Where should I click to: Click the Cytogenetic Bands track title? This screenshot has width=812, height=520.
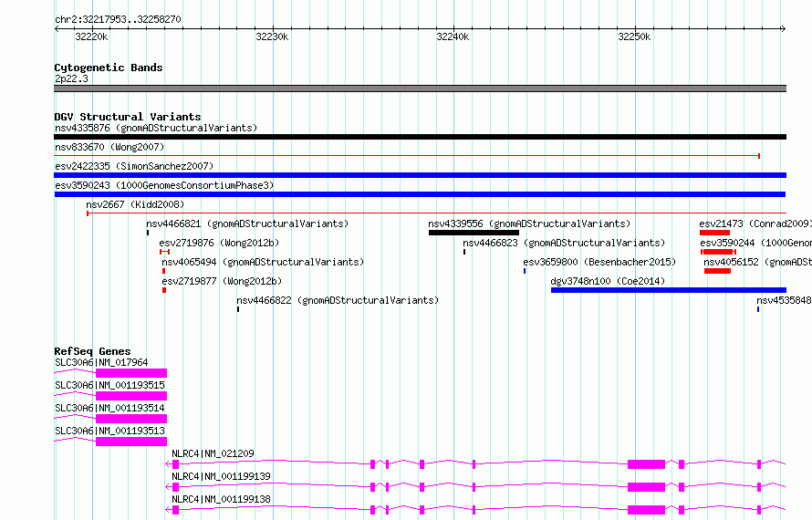[x=109, y=68]
